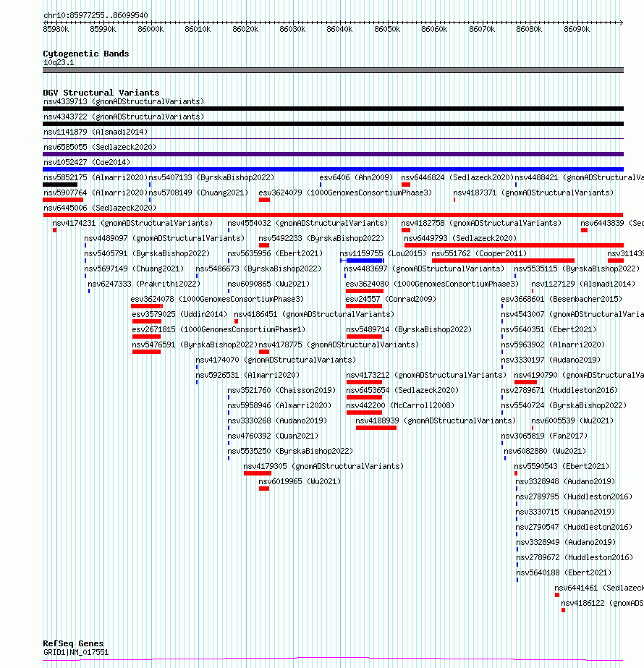Click the red bar under esv24557 (Conrad2009)
The image size is (644, 668).
click(x=364, y=306)
